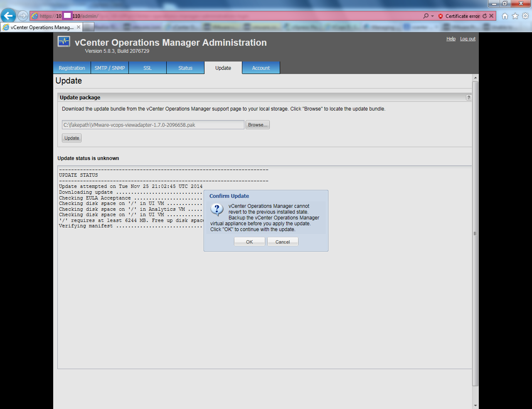Viewport: 532px width, 409px height.
Task: Browse for an update bundle file
Action: point(258,125)
